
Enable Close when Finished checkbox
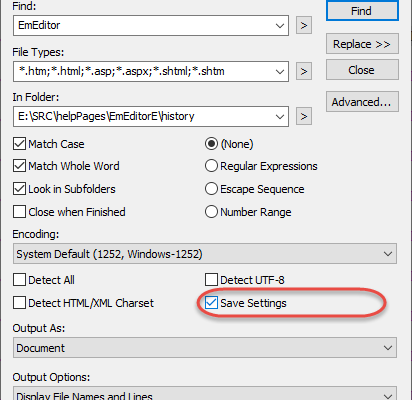pyautogui.click(x=19, y=212)
